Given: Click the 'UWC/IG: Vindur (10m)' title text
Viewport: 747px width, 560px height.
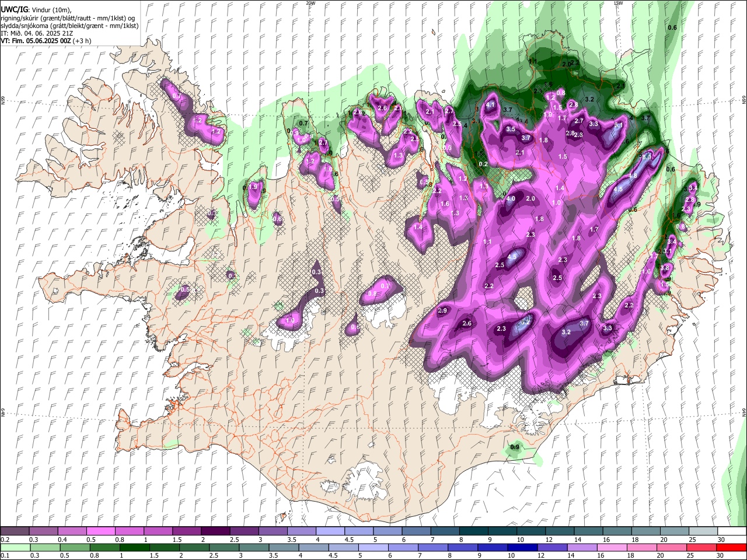Looking at the screenshot, I should tap(36, 9).
